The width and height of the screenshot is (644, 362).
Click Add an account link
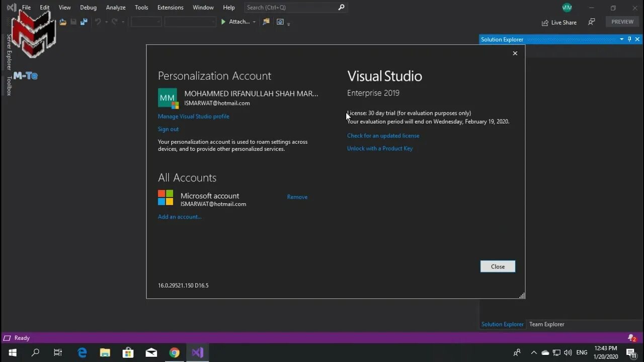180,217
